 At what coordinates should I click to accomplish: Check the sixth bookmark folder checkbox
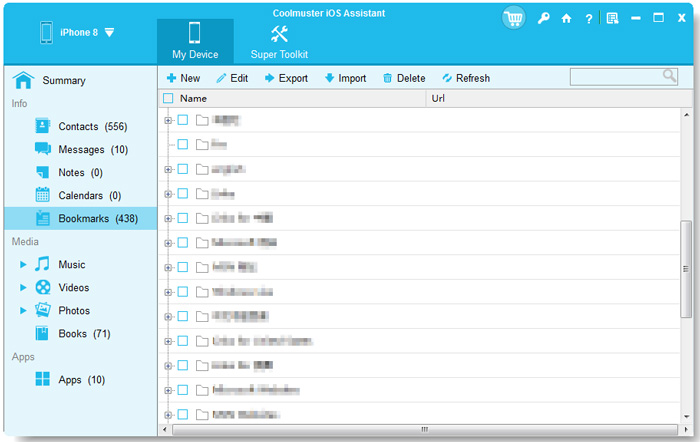click(x=183, y=242)
